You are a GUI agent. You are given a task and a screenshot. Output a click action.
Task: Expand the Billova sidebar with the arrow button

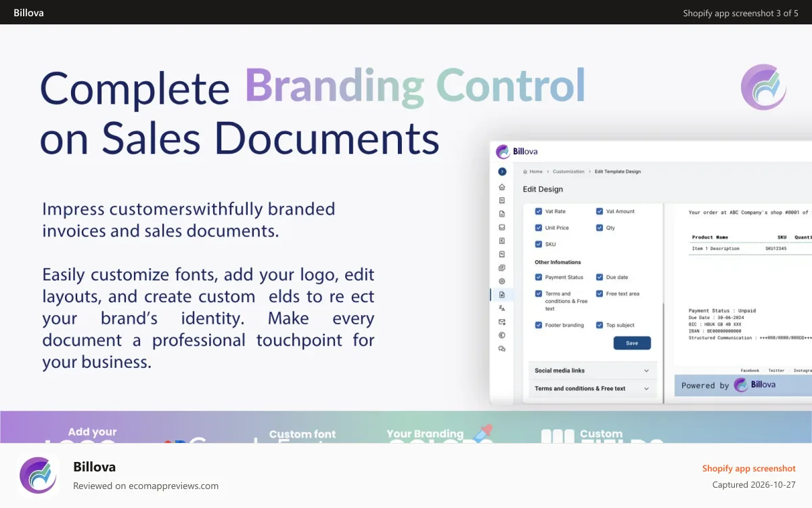[502, 171]
